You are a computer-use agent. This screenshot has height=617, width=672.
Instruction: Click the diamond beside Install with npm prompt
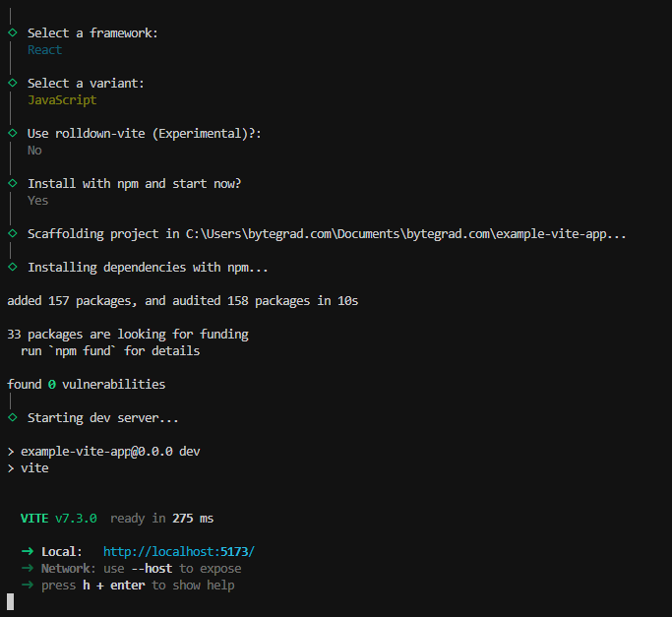click(x=12, y=183)
